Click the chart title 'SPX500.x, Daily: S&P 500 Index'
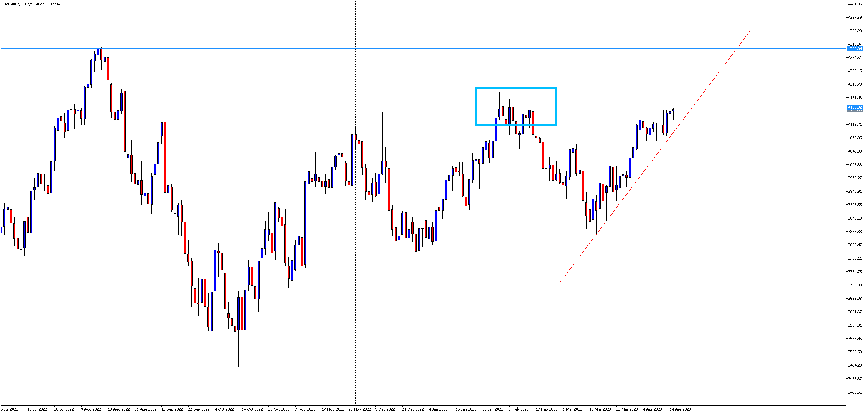This screenshot has height=414, width=868. point(32,4)
